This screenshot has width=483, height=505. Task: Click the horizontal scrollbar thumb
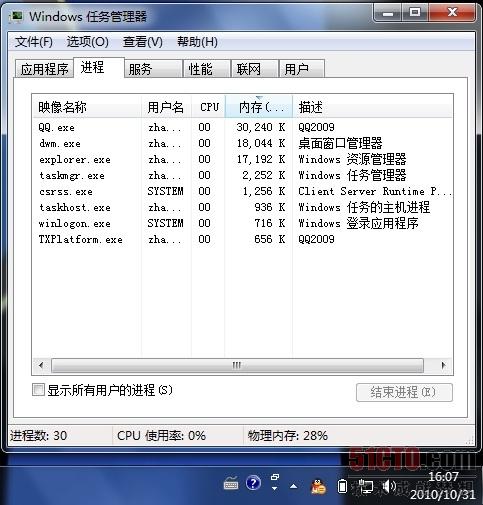tap(237, 365)
